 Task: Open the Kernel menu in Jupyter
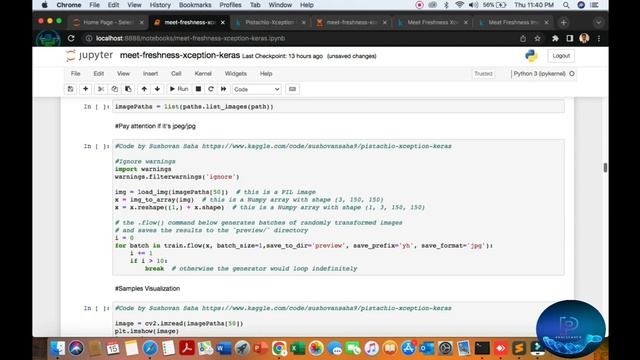[203, 73]
